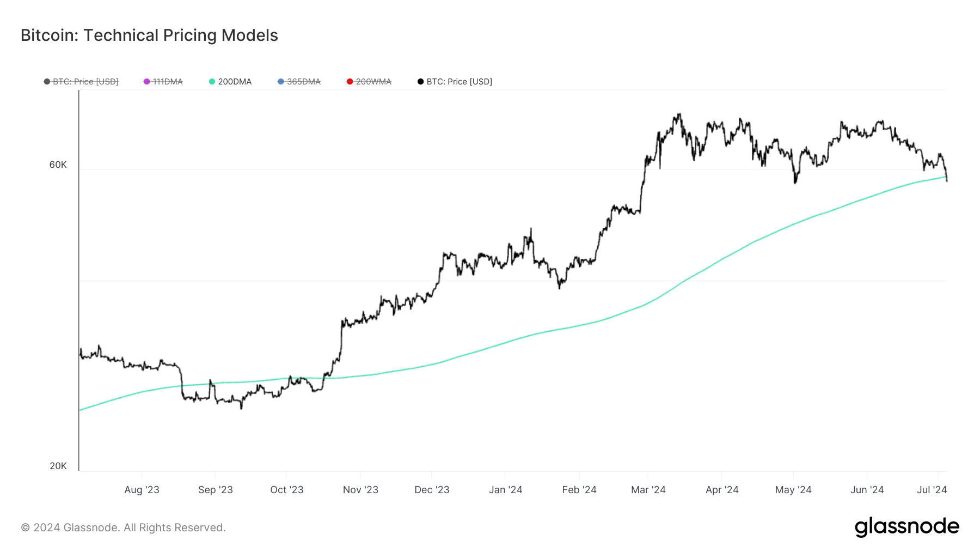
Task: Show the 365DMA series via its label
Action: (304, 82)
